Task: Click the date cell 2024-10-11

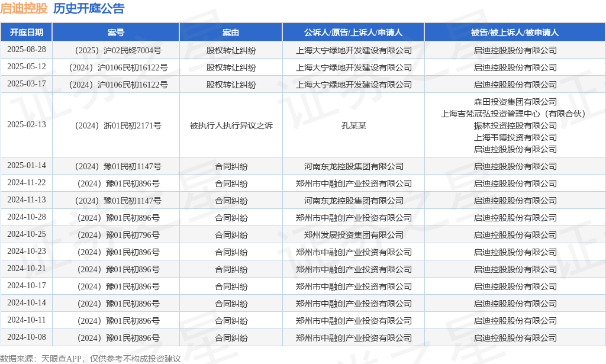Action: [x=26, y=320]
